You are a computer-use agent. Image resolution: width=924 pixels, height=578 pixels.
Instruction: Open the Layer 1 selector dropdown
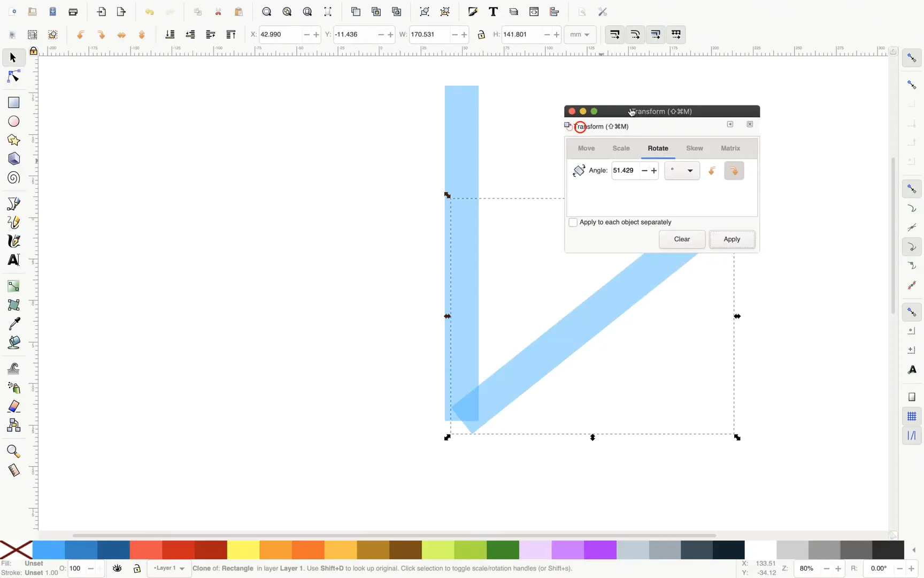[168, 568]
